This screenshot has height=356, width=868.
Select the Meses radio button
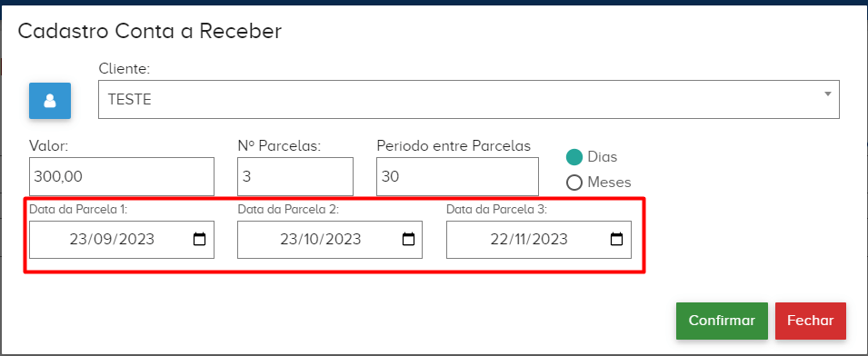coord(574,183)
